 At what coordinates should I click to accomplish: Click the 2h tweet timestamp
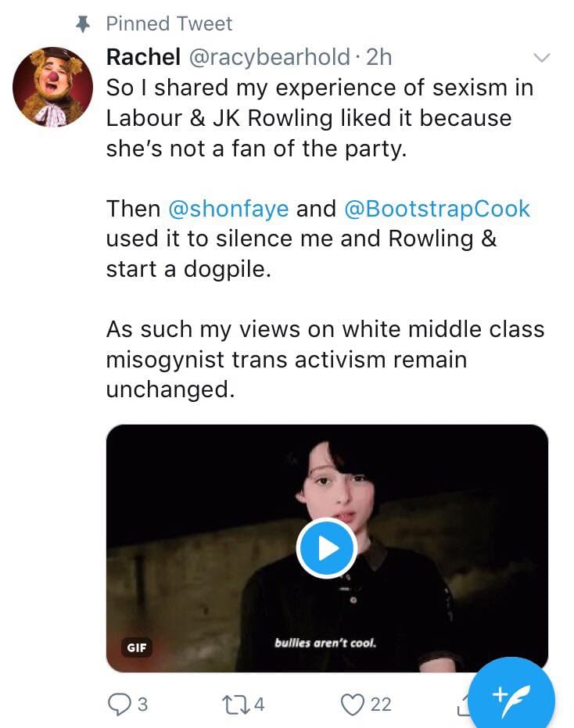(379, 57)
